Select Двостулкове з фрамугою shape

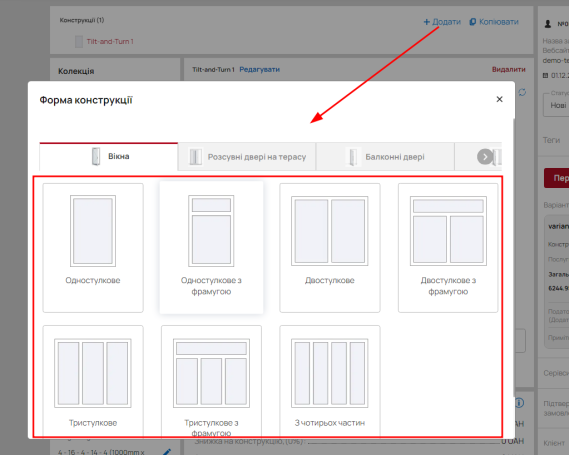[448, 247]
